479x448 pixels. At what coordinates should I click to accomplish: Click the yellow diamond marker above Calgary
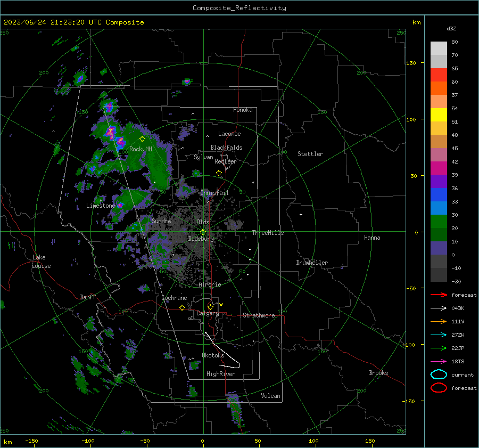point(210,307)
